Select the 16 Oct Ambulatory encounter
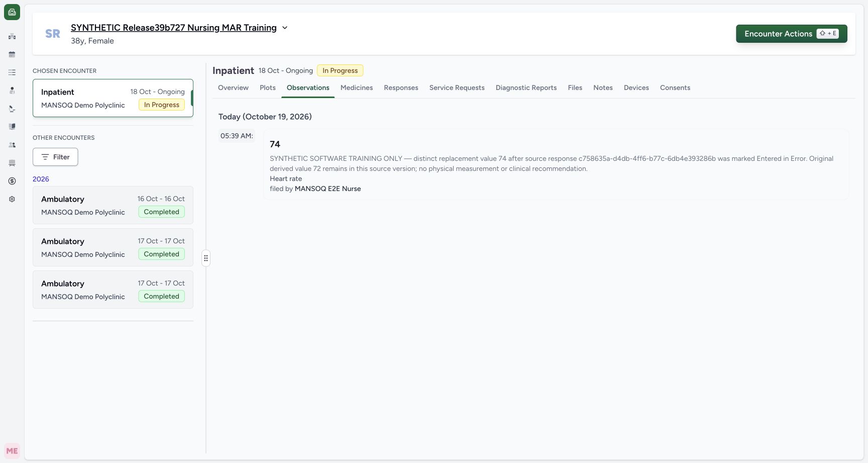 click(113, 205)
